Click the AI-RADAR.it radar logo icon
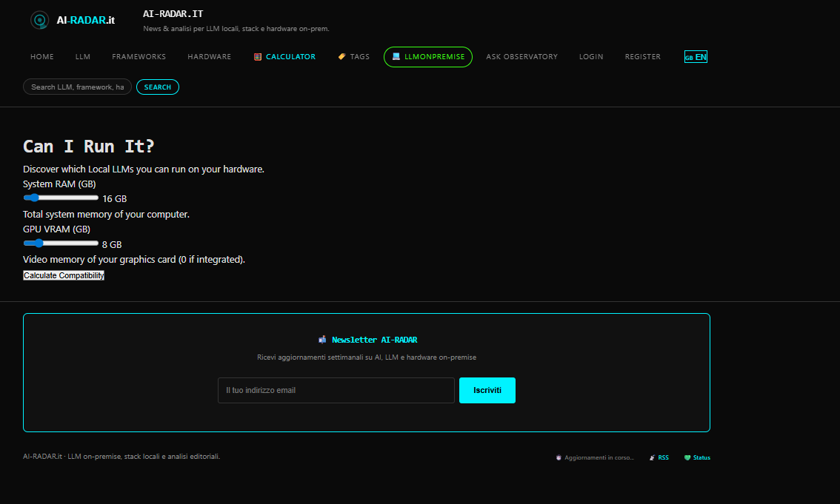The width and height of the screenshot is (840, 504). (39, 20)
